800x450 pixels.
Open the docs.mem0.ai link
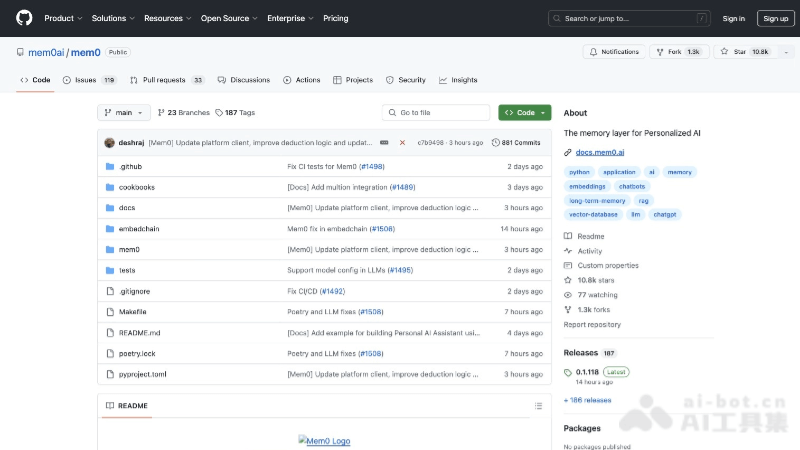pyautogui.click(x=600, y=152)
